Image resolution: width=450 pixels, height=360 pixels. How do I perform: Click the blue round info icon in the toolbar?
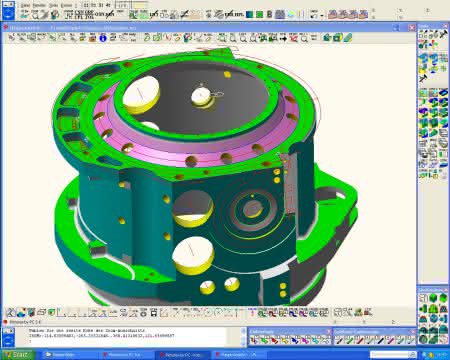point(103,38)
